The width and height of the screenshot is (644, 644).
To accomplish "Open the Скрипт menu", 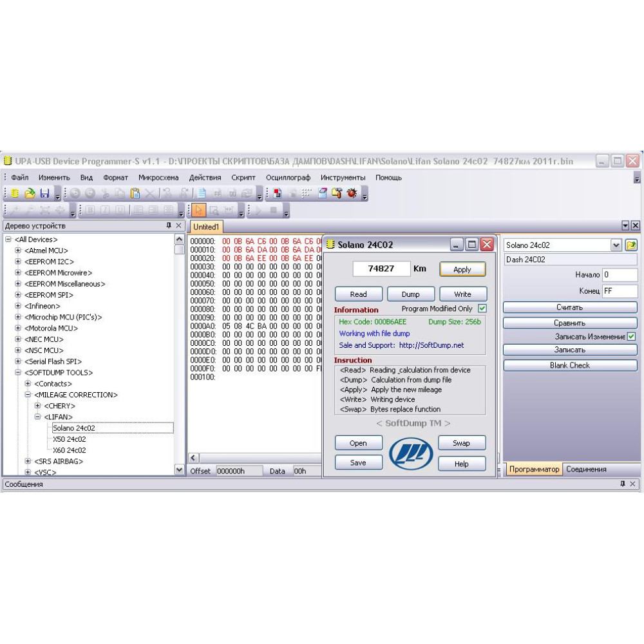I will (243, 178).
